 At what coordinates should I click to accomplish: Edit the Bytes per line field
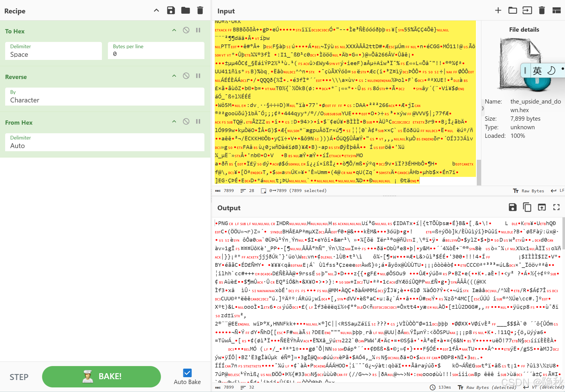click(156, 54)
